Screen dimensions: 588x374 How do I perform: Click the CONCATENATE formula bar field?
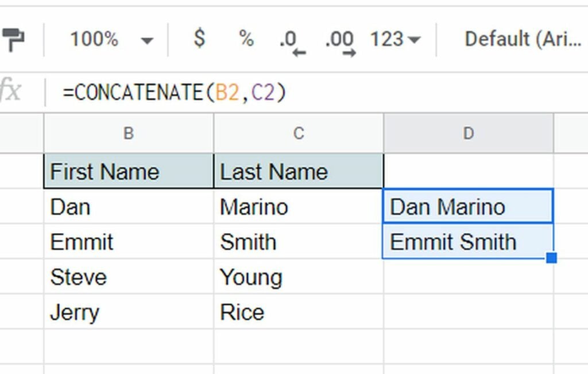(x=315, y=92)
